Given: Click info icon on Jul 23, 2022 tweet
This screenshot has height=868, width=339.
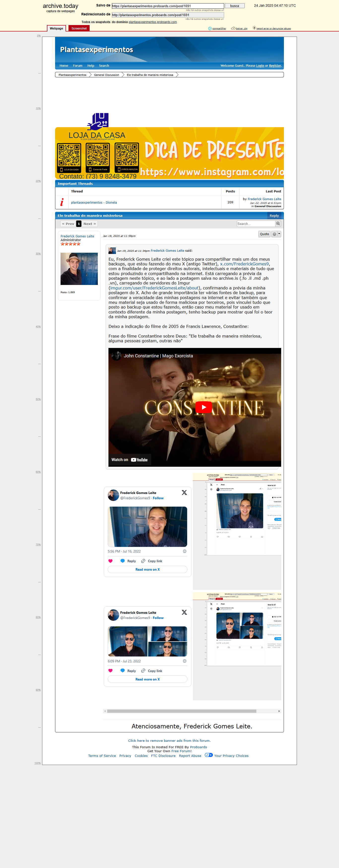Looking at the screenshot, I should click(184, 661).
